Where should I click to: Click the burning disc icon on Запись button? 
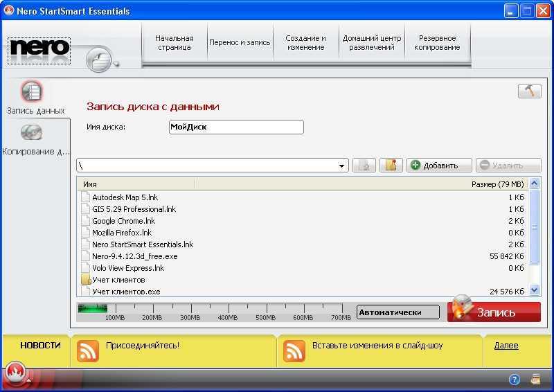pyautogui.click(x=462, y=307)
